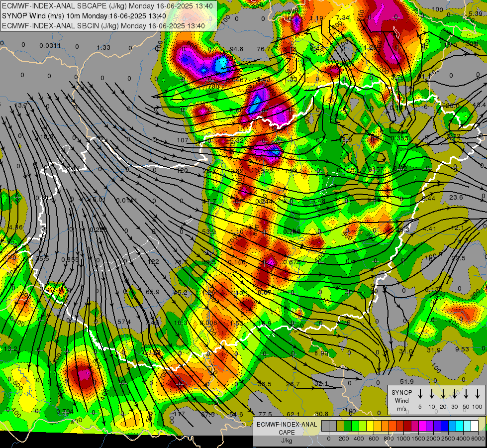The image size is (487, 448).
Task: Click the 6.44 value on the map
Action: tap(429, 198)
